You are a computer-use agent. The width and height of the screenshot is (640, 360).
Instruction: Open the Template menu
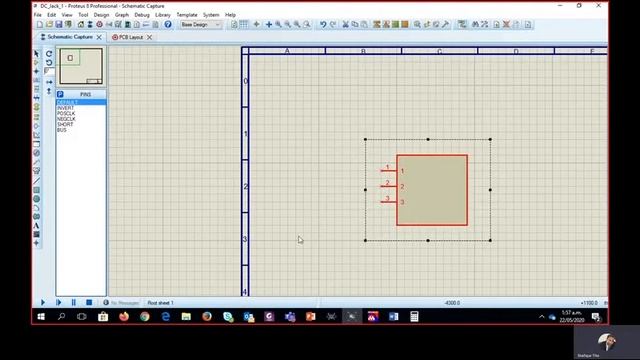coord(187,15)
